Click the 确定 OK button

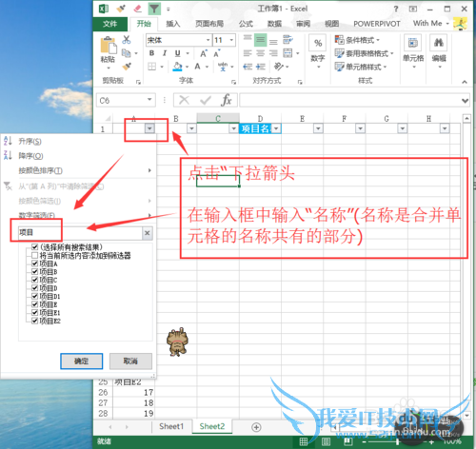pyautogui.click(x=82, y=361)
